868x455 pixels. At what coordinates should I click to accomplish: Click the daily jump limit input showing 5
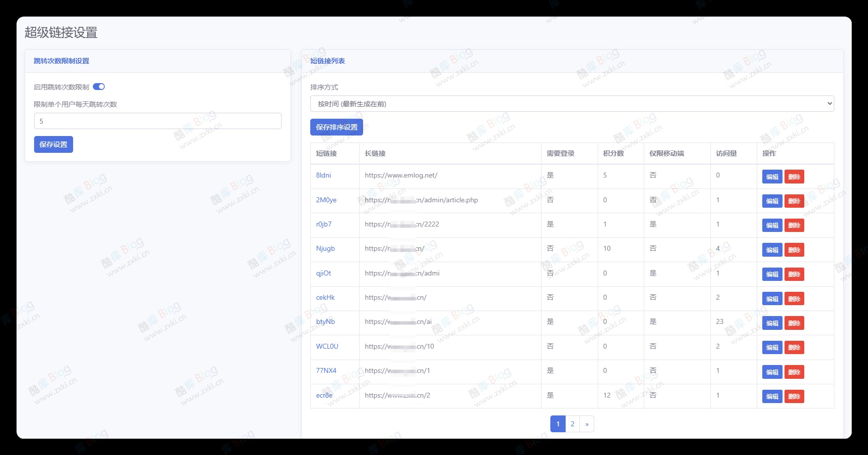157,121
